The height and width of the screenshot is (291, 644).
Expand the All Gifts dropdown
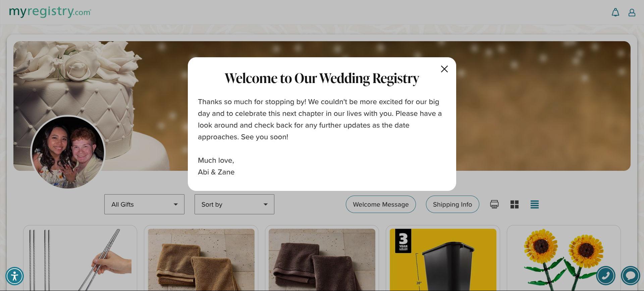144,204
